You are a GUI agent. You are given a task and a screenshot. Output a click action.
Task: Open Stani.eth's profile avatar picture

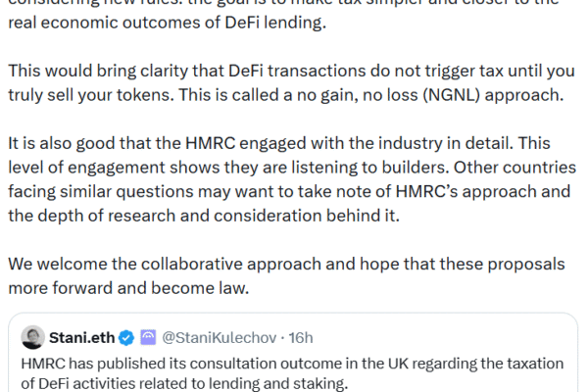(33, 337)
